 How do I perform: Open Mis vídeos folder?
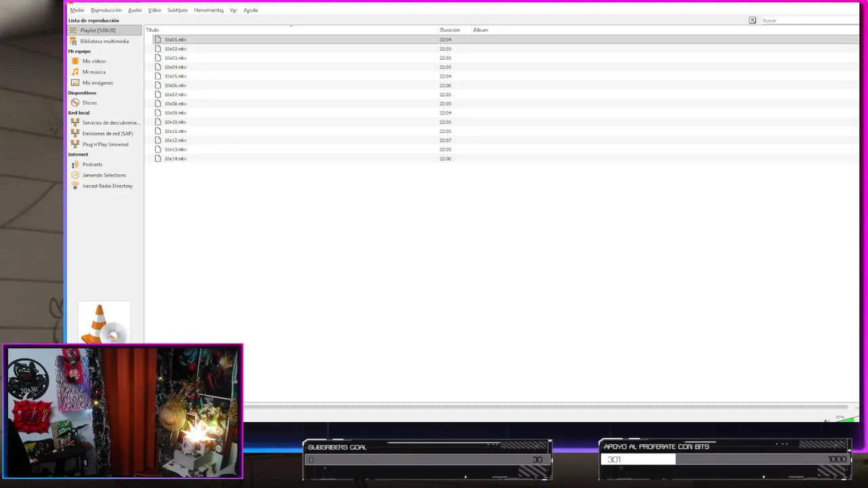coord(94,61)
